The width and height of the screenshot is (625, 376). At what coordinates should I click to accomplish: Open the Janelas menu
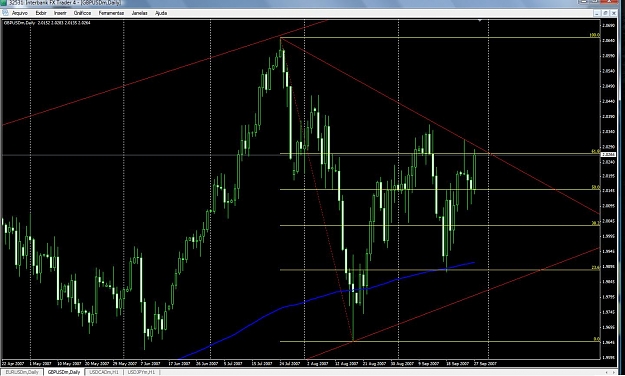click(140, 13)
